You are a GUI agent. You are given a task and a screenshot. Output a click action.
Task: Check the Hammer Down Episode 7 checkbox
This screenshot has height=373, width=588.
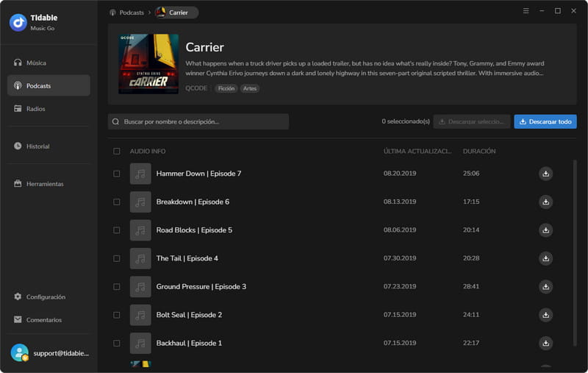(117, 174)
